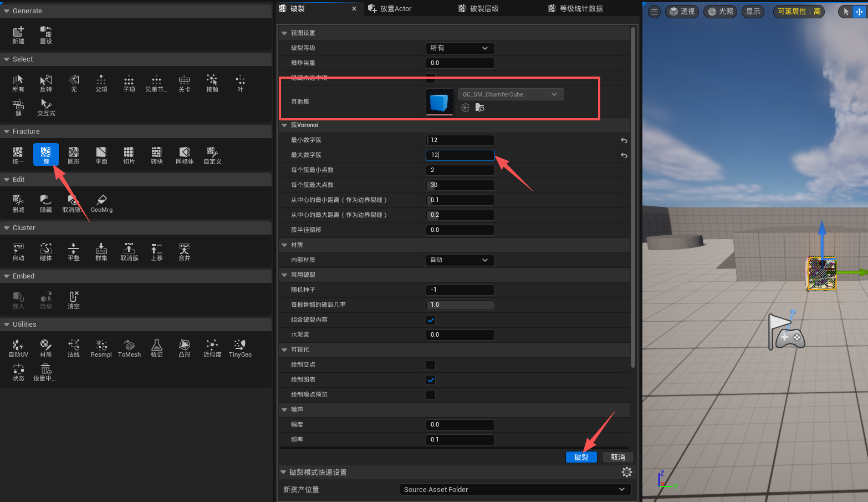Click the 取消 button
Screen dimensions: 868x502
point(617,457)
